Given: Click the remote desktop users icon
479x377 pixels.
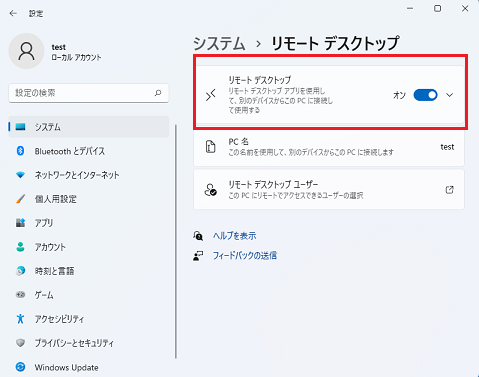Looking at the screenshot, I should tap(211, 190).
